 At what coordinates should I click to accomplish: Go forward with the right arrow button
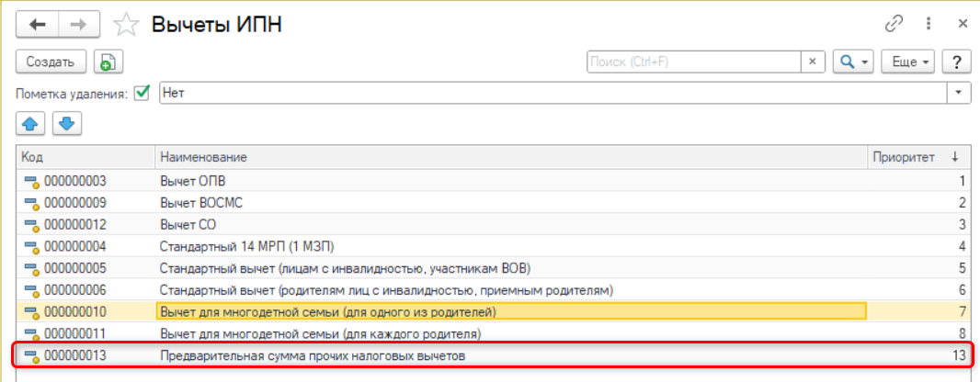(x=79, y=25)
